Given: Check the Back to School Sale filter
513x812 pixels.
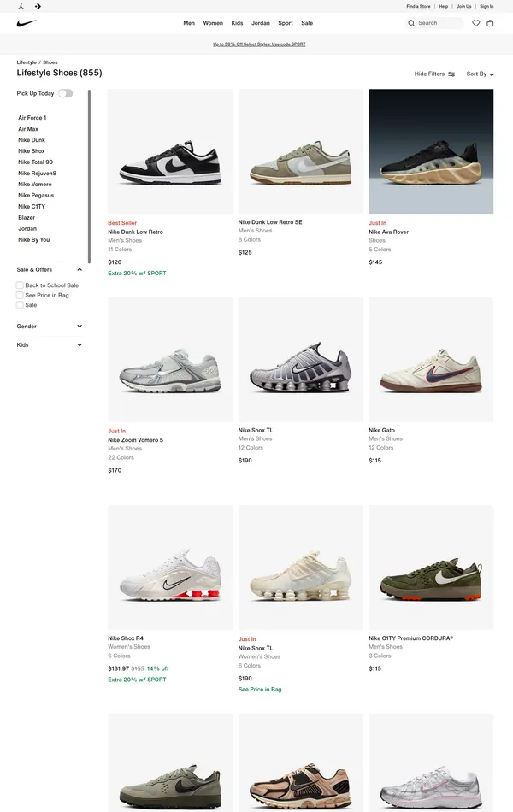Looking at the screenshot, I should (x=20, y=285).
